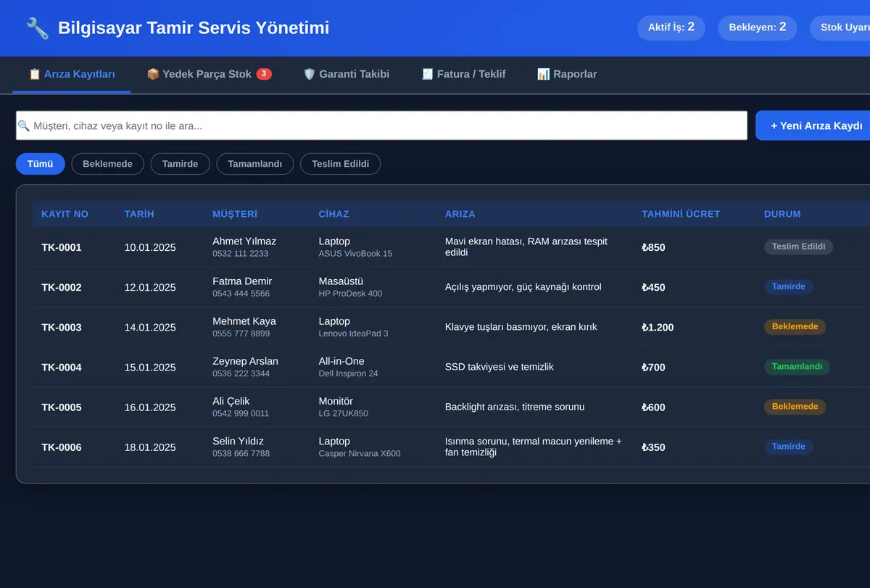
Task: Click the TAHMİNİ ÜCRET column header
Action: [681, 214]
